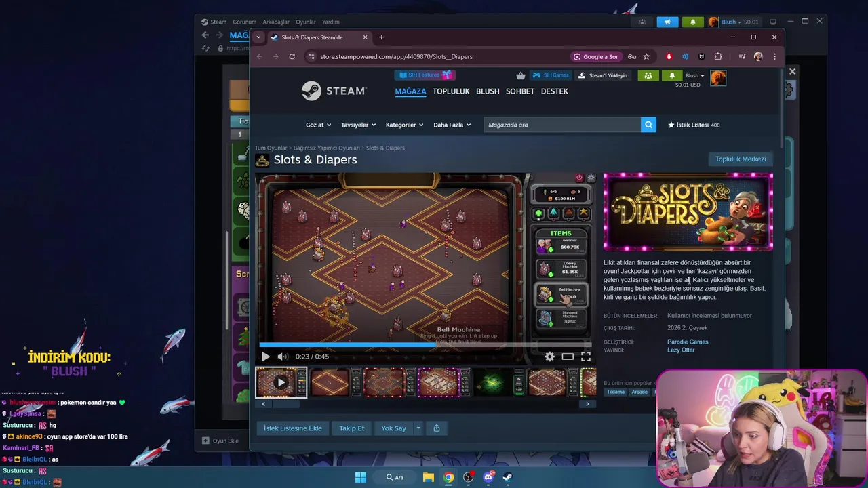
Task: Expand the Tavsiyeler dropdown menu
Action: pyautogui.click(x=359, y=125)
